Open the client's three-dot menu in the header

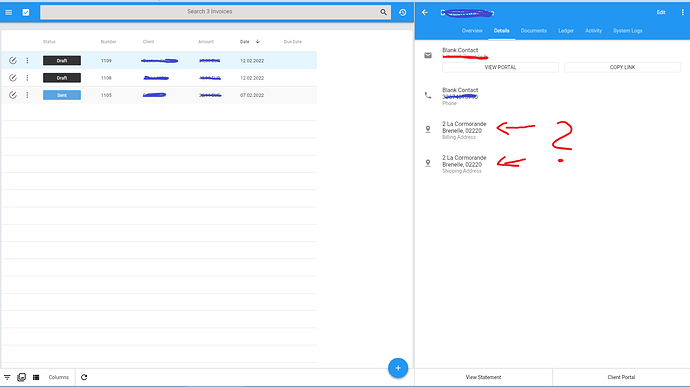coord(683,12)
